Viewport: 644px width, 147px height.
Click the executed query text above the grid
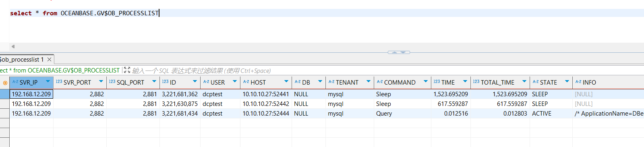coord(60,70)
